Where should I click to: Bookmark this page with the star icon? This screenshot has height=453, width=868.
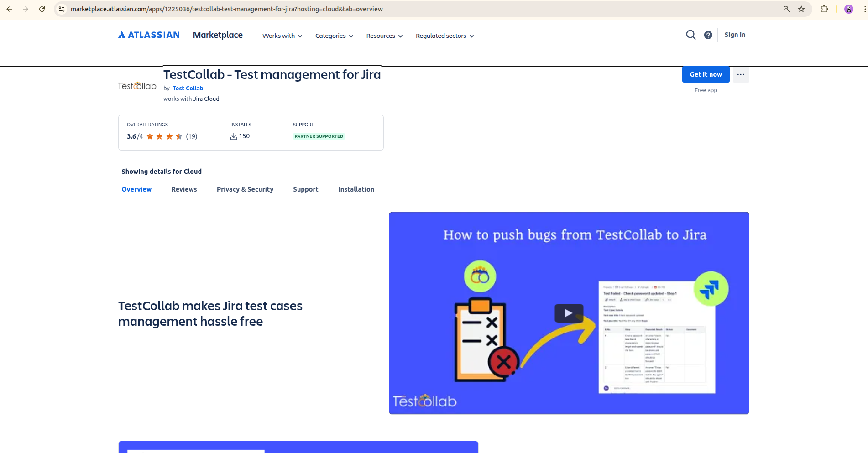pyautogui.click(x=801, y=9)
